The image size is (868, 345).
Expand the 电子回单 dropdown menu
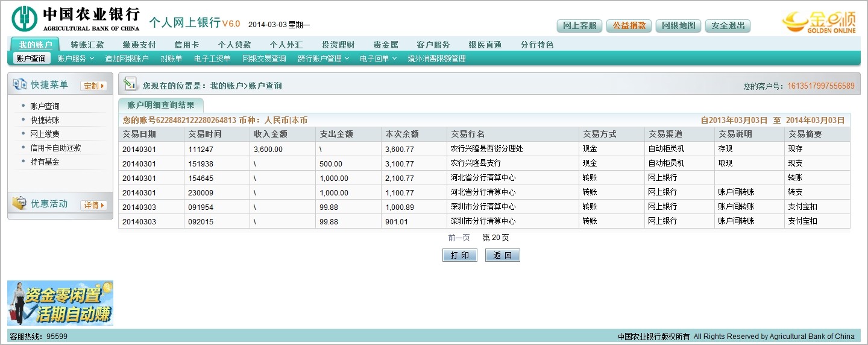(x=378, y=59)
